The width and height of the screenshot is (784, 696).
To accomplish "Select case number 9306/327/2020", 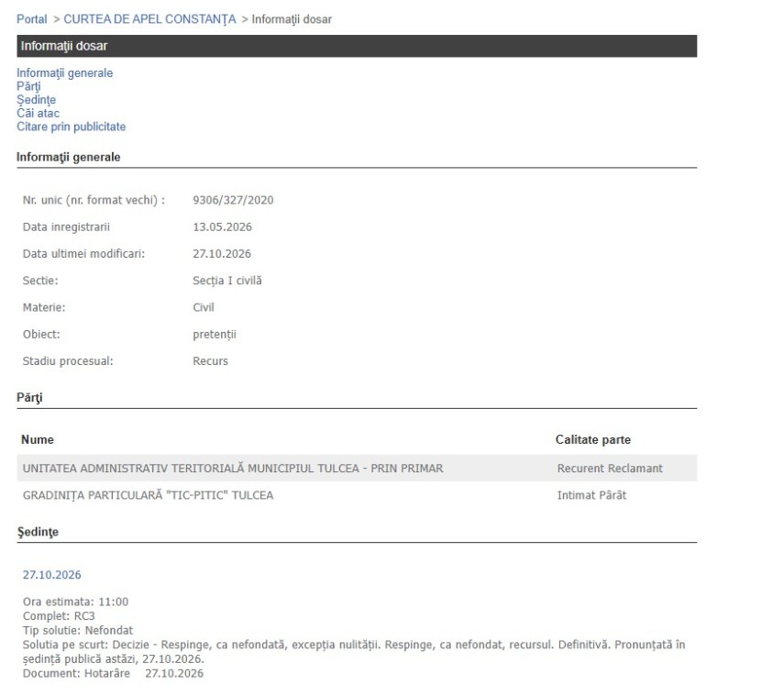I will pyautogui.click(x=233, y=200).
